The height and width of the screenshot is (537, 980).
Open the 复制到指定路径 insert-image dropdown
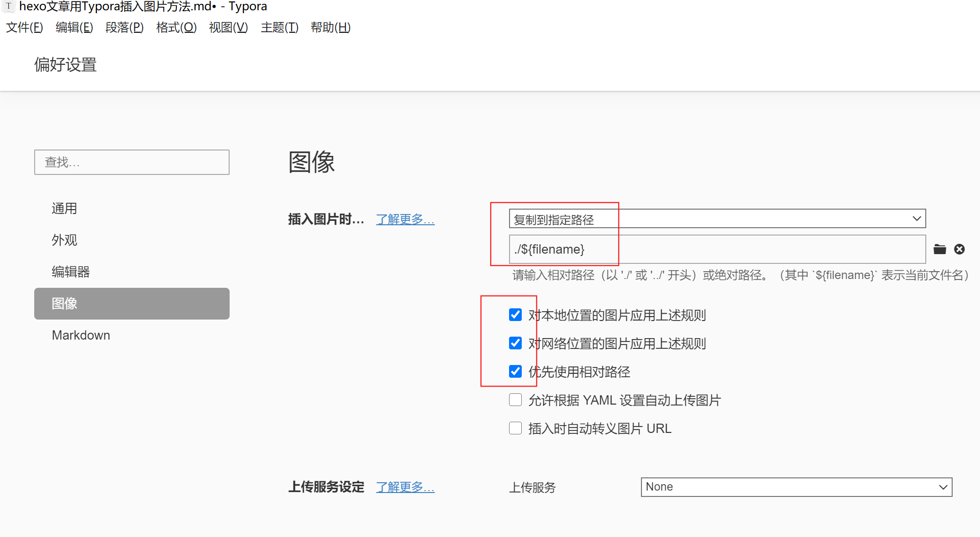tap(717, 219)
